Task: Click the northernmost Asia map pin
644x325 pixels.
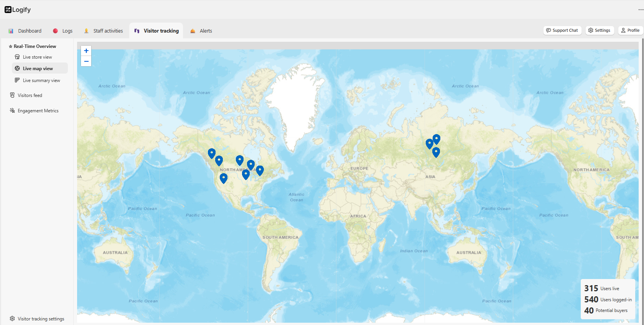Action: [436, 139]
